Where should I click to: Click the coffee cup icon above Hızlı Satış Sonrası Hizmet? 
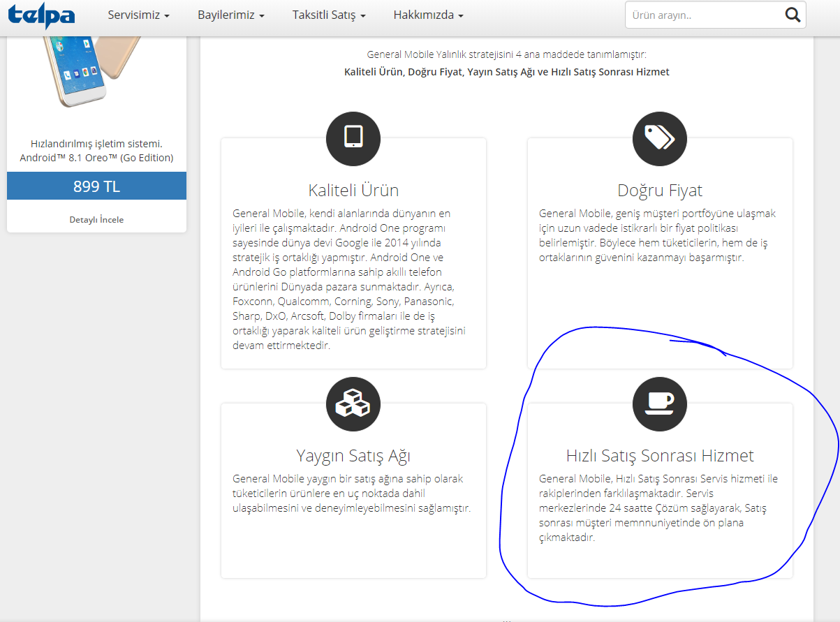(660, 404)
